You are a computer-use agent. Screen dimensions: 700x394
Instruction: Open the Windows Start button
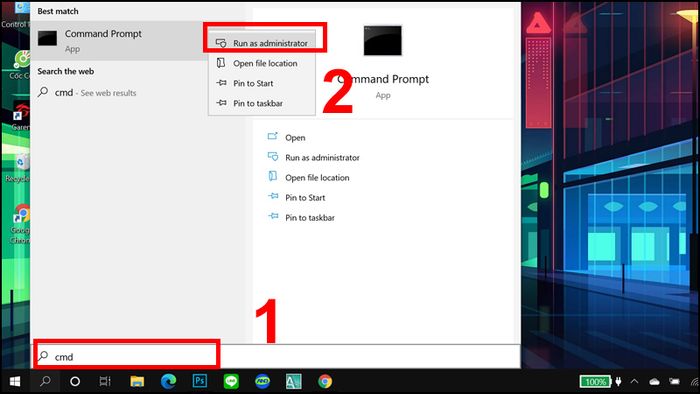tap(15, 382)
